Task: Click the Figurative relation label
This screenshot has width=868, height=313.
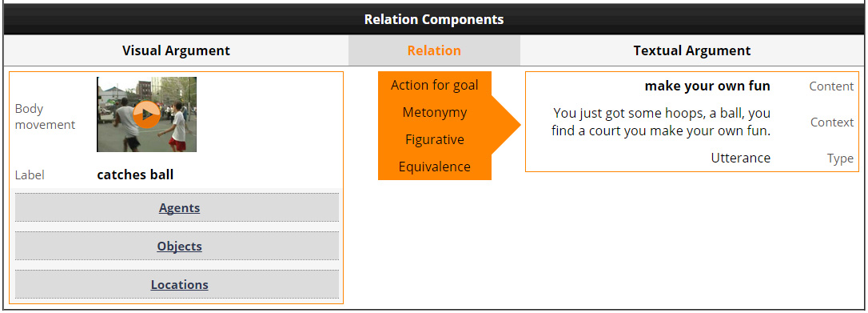Action: click(x=435, y=139)
